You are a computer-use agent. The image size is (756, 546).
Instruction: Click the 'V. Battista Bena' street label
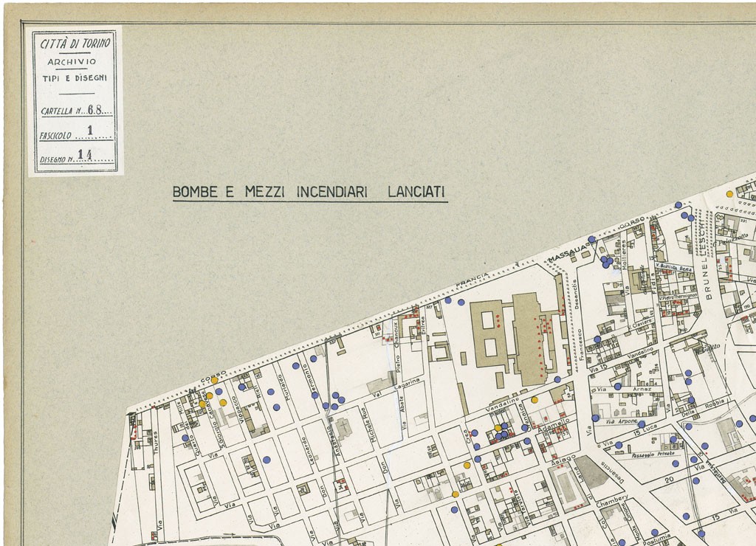click(673, 267)
